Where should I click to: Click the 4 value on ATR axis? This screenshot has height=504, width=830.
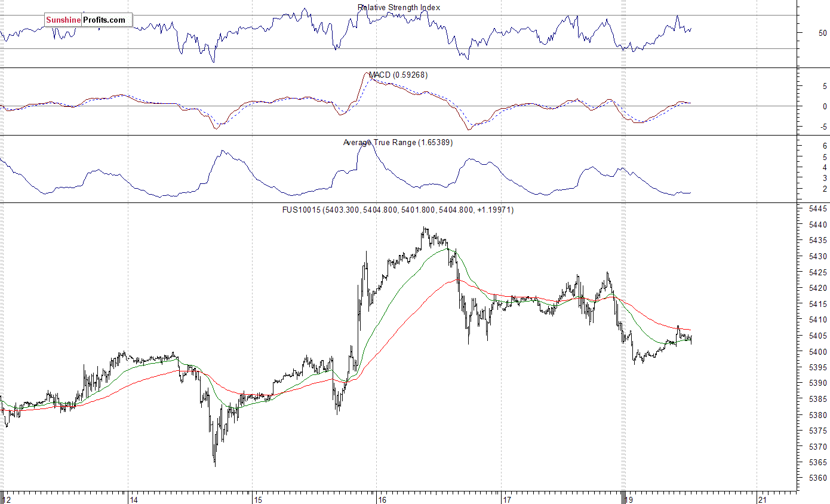pos(825,167)
